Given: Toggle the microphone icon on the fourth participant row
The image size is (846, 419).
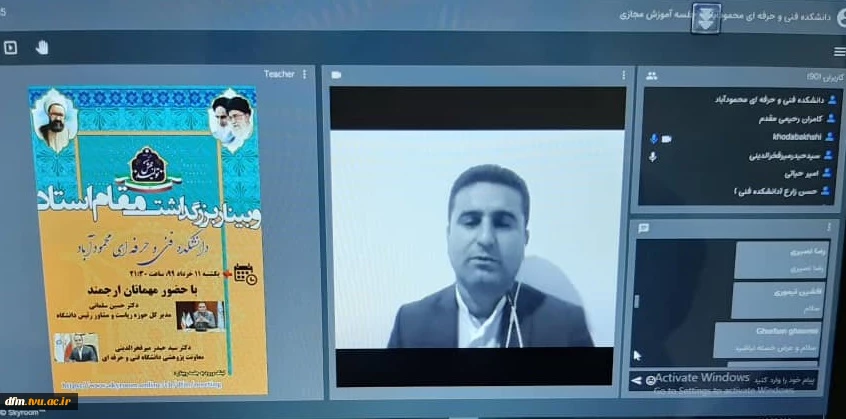Looking at the screenshot, I should tap(653, 156).
